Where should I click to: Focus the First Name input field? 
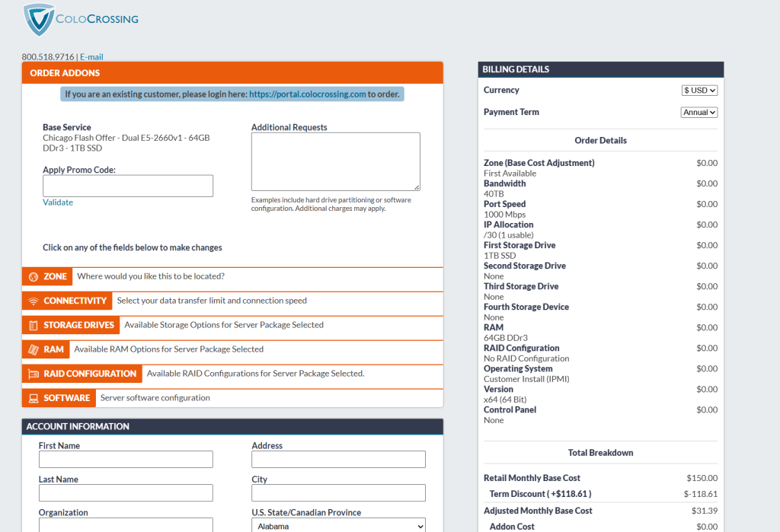126,460
